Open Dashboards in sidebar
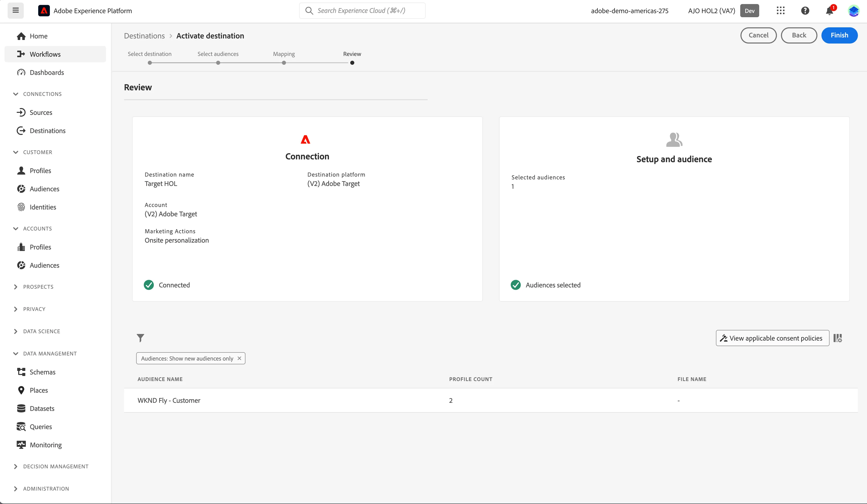Viewport: 867px width, 504px height. pos(55,73)
